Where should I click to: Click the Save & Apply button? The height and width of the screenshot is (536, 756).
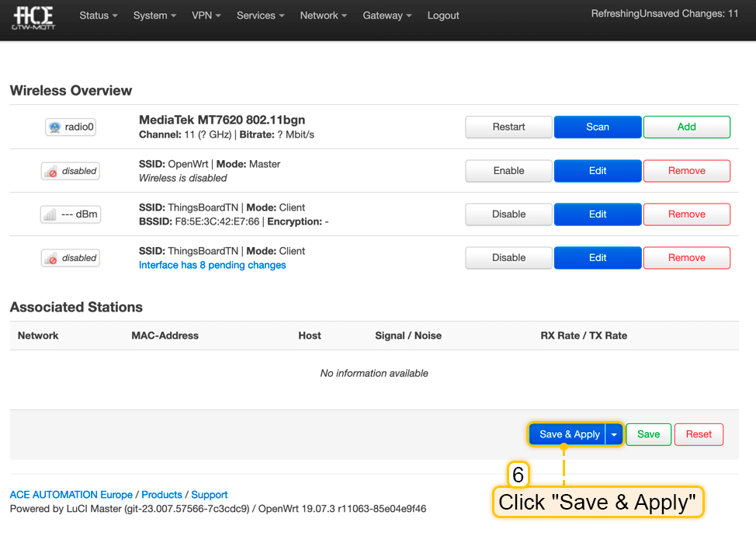coord(569,435)
